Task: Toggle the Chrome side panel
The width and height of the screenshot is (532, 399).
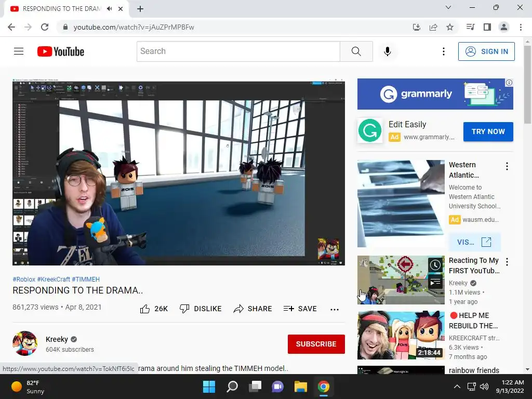Action: [487, 27]
